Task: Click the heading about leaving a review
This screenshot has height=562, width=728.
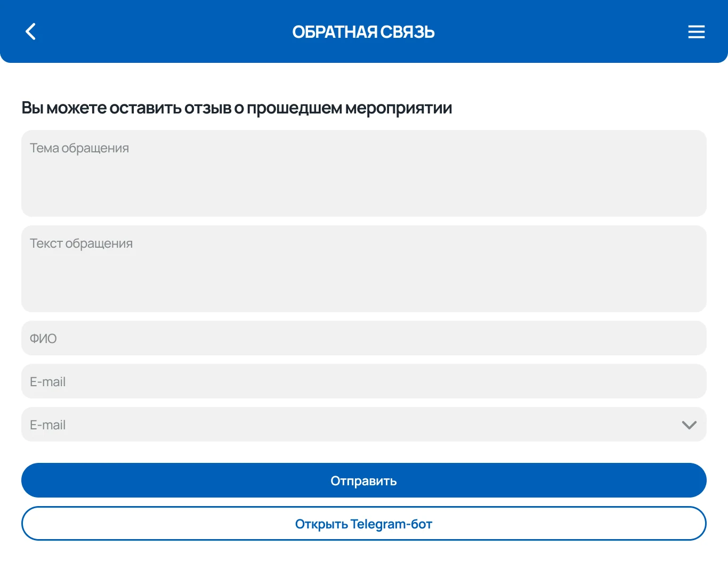Action: 237,108
